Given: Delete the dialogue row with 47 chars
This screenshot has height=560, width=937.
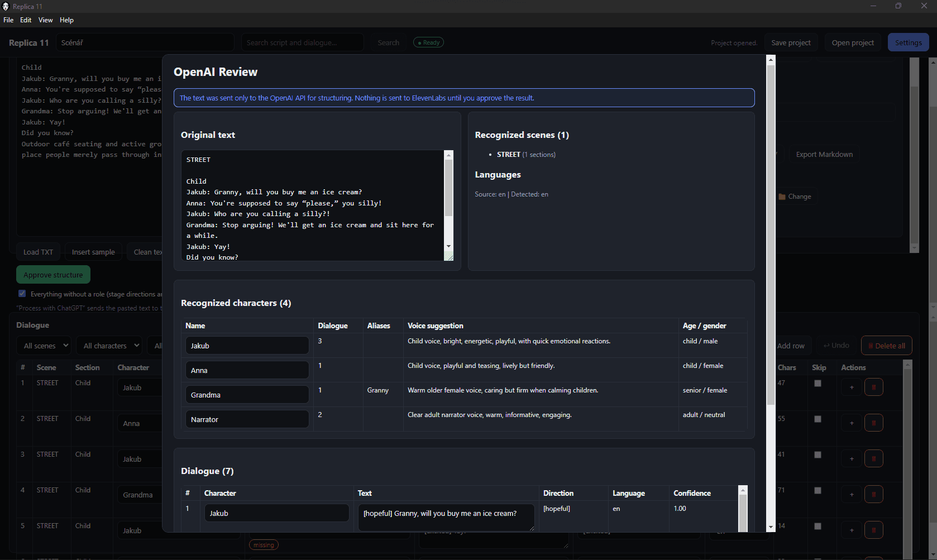Looking at the screenshot, I should pyautogui.click(x=874, y=387).
